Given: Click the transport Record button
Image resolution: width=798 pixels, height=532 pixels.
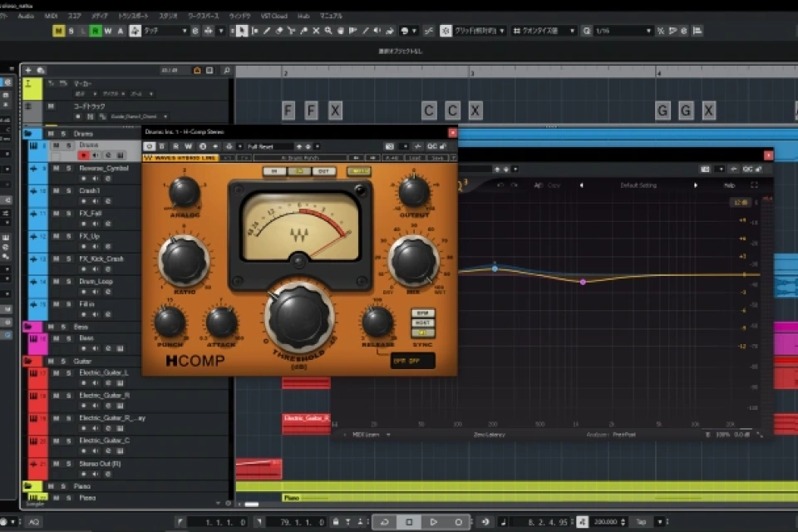Looking at the screenshot, I should point(458,522).
